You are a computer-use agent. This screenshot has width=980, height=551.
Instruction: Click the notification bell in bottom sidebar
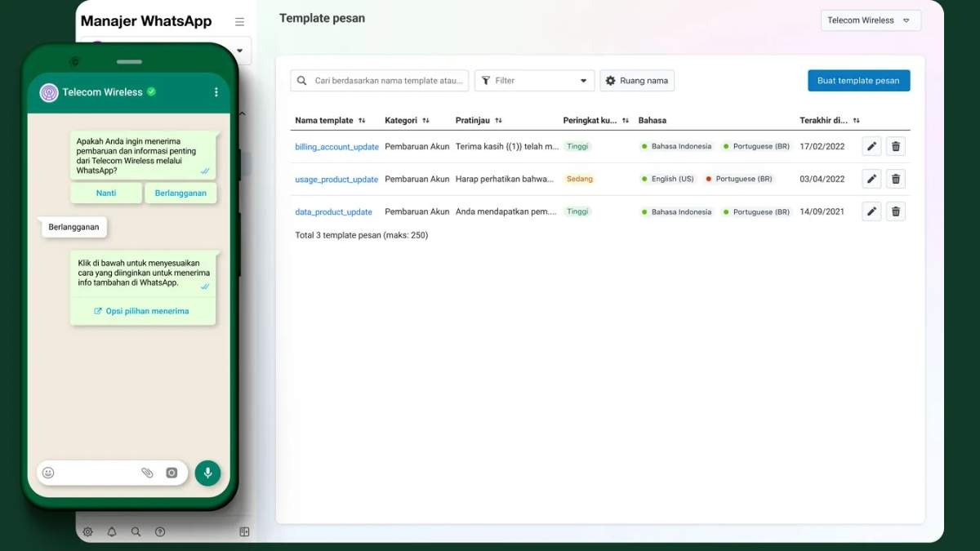pyautogui.click(x=112, y=532)
